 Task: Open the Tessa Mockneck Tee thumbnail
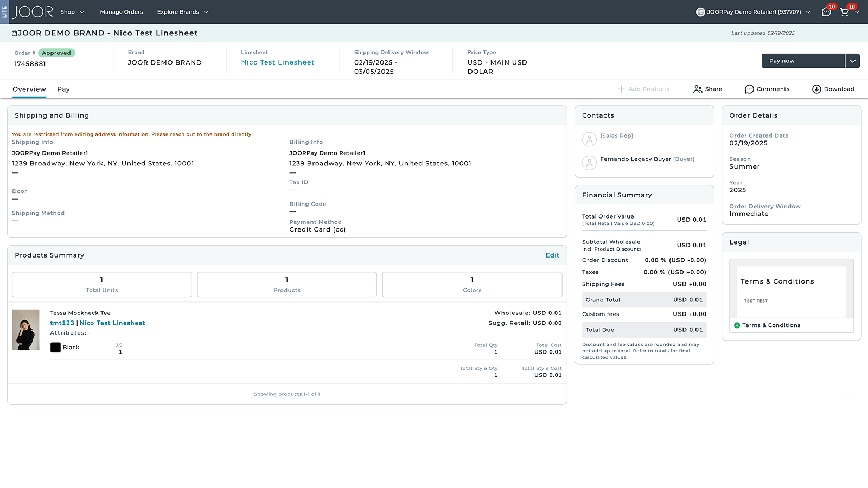25,330
